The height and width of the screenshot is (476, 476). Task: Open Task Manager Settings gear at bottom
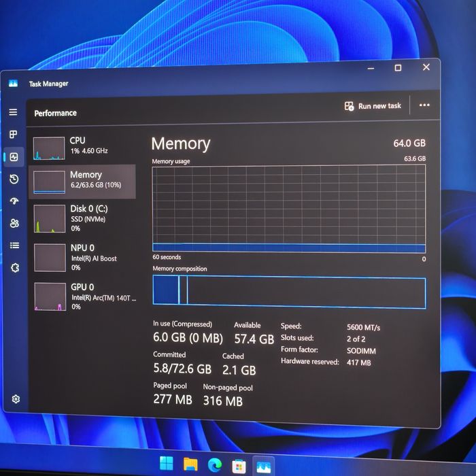[16, 399]
